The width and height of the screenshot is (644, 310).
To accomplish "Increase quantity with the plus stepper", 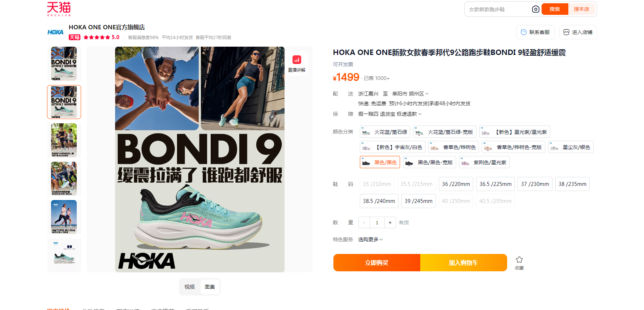I will [x=390, y=222].
